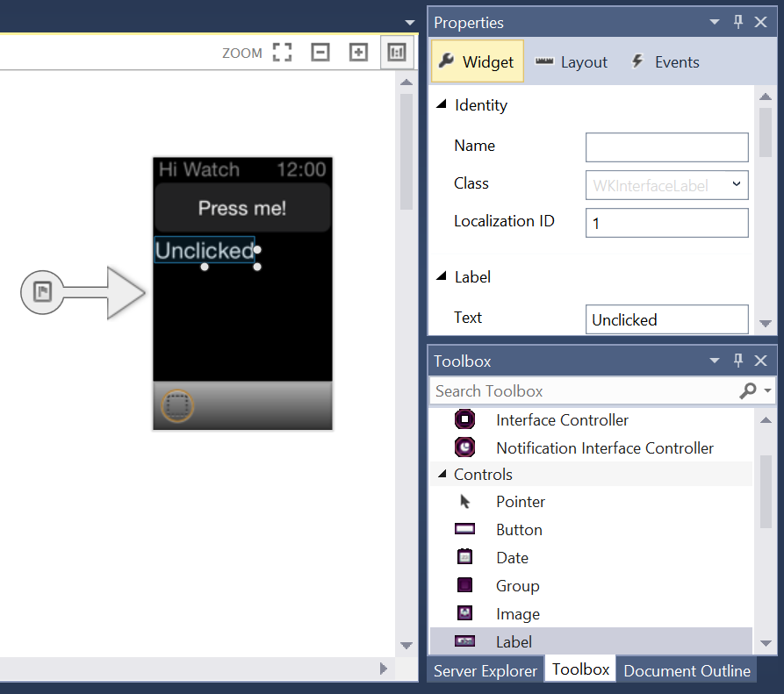784x694 pixels.
Task: Select the Image control in the Toolbox
Action: (x=517, y=613)
